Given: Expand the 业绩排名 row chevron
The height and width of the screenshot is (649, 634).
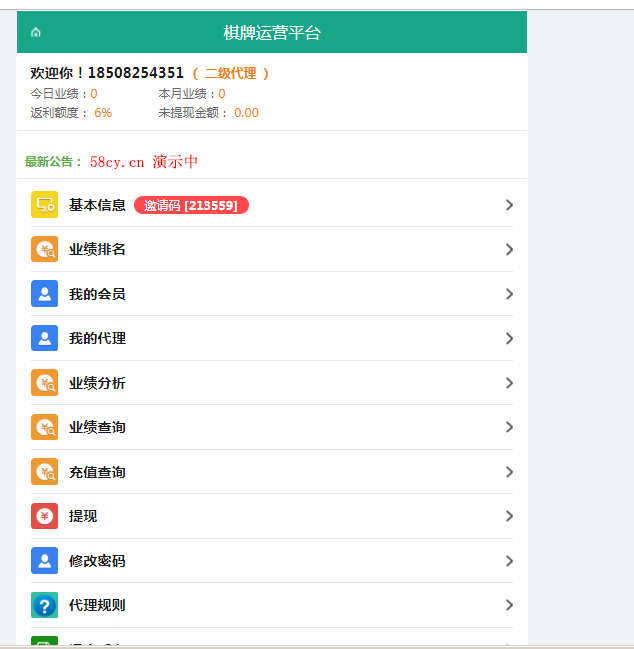Looking at the screenshot, I should click(509, 249).
